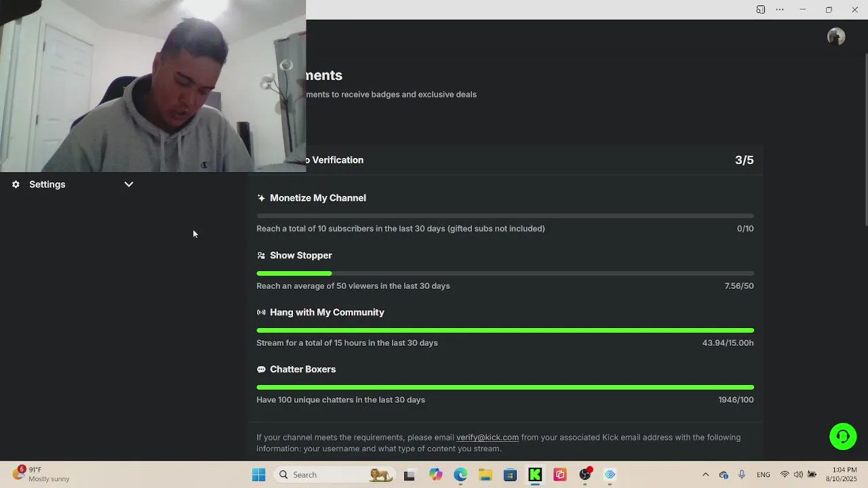The image size is (868, 488).
Task: Click the Chatter Boxes progress bar
Action: pos(505,387)
